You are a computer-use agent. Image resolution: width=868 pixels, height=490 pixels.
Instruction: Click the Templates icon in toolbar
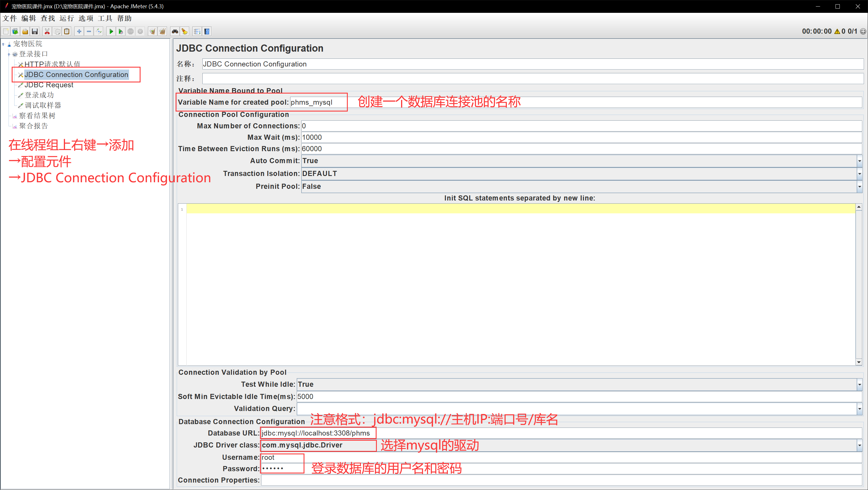click(x=15, y=31)
